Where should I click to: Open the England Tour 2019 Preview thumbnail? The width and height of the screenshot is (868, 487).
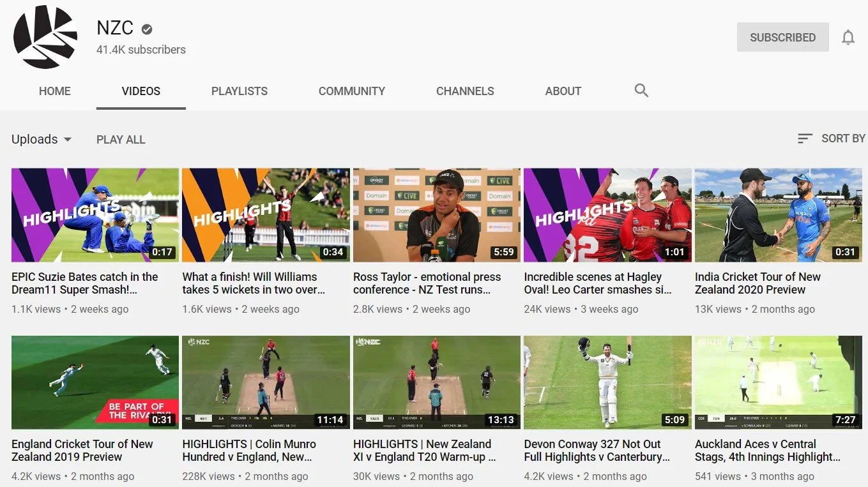[x=95, y=382]
